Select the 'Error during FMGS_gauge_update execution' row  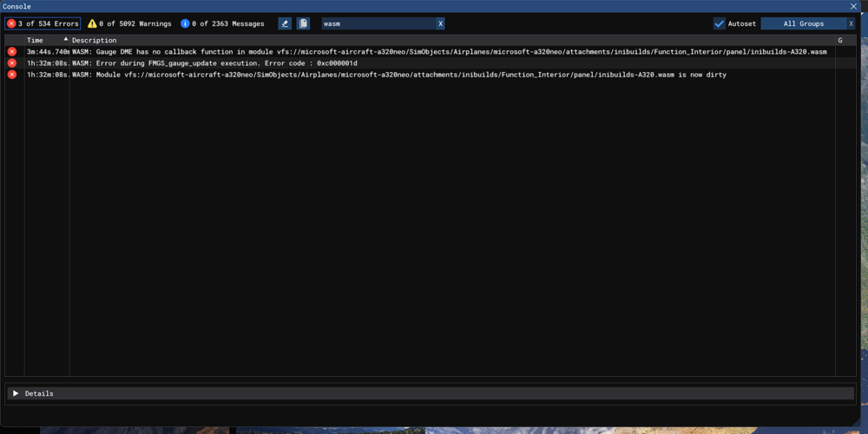tap(431, 63)
